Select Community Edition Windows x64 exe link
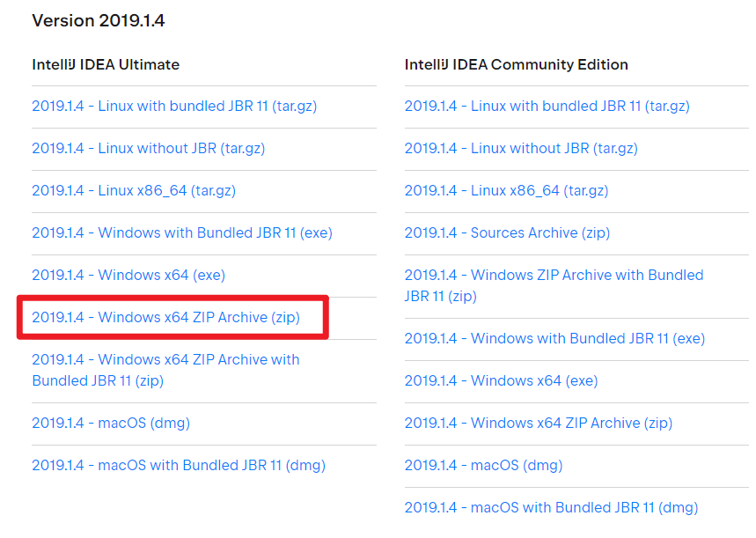Image resolution: width=756 pixels, height=538 pixels. pyautogui.click(x=501, y=381)
